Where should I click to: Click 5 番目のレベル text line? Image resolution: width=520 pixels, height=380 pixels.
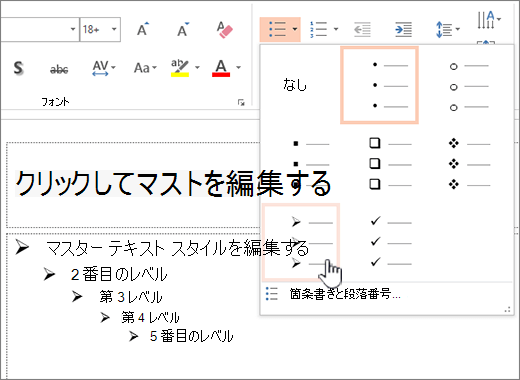[191, 336]
